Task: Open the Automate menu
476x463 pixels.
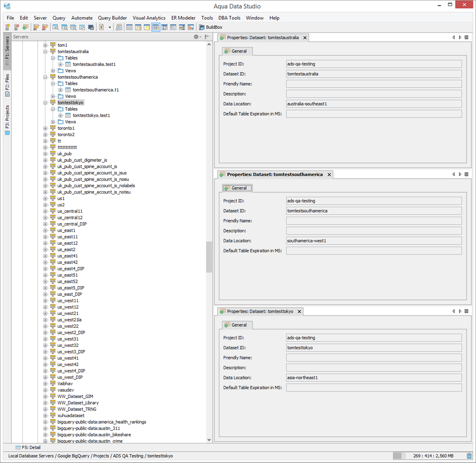Action: [82, 18]
